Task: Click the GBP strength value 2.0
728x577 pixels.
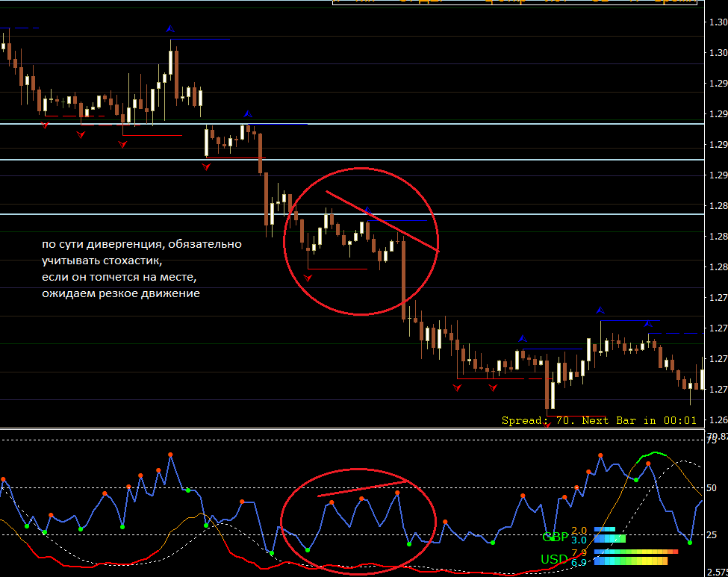Action: (x=579, y=530)
